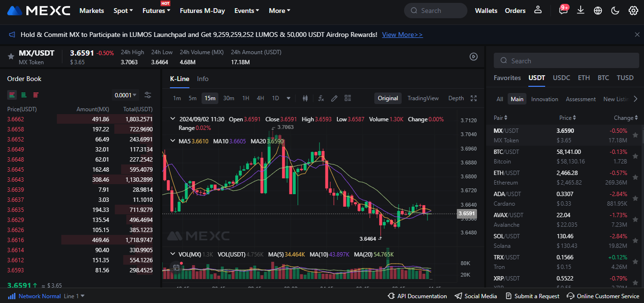Open the Line 1 network dropdown

(74, 296)
